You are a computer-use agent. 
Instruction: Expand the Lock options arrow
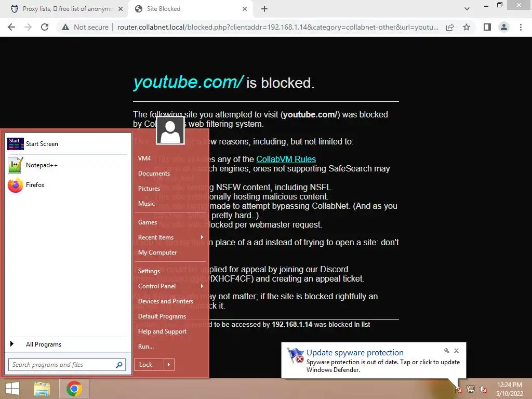169,365
